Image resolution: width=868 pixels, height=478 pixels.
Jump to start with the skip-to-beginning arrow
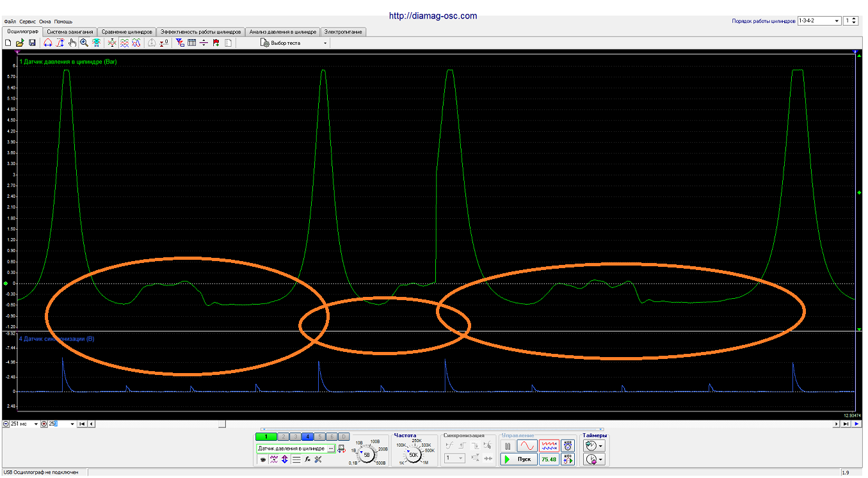[x=82, y=424]
